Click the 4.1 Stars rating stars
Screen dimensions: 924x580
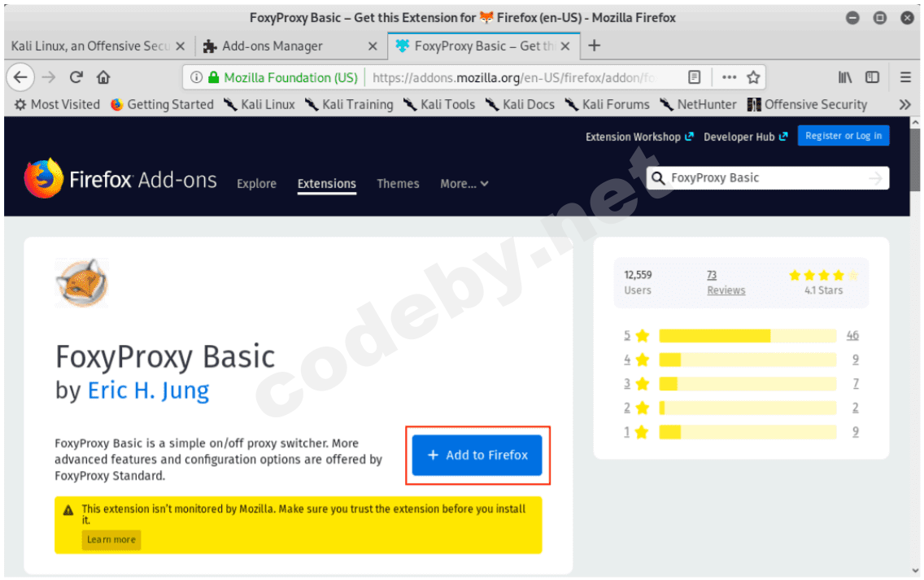[824, 275]
